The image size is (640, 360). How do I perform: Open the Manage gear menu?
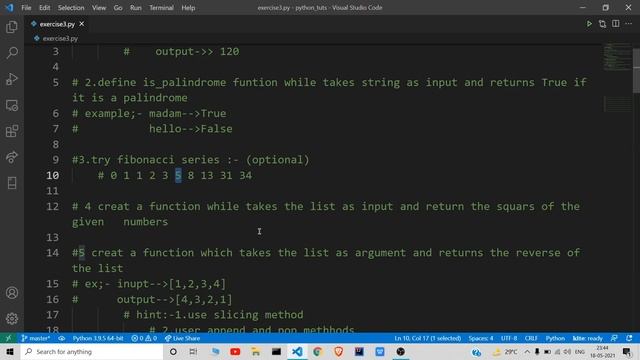click(12, 318)
